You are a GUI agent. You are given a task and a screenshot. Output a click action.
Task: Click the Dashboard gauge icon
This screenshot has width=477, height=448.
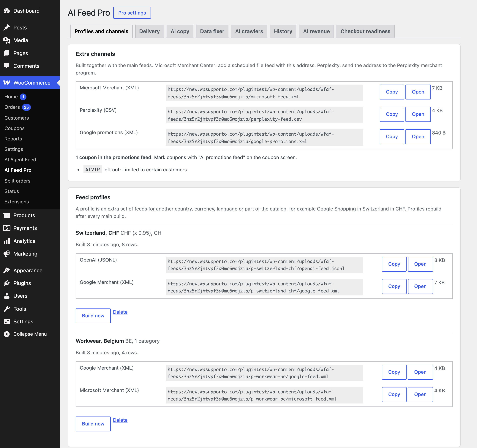coord(7,11)
